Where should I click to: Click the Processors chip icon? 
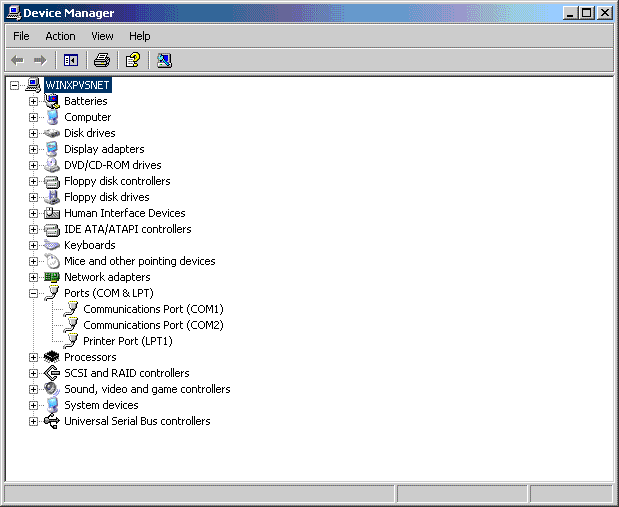[52, 357]
